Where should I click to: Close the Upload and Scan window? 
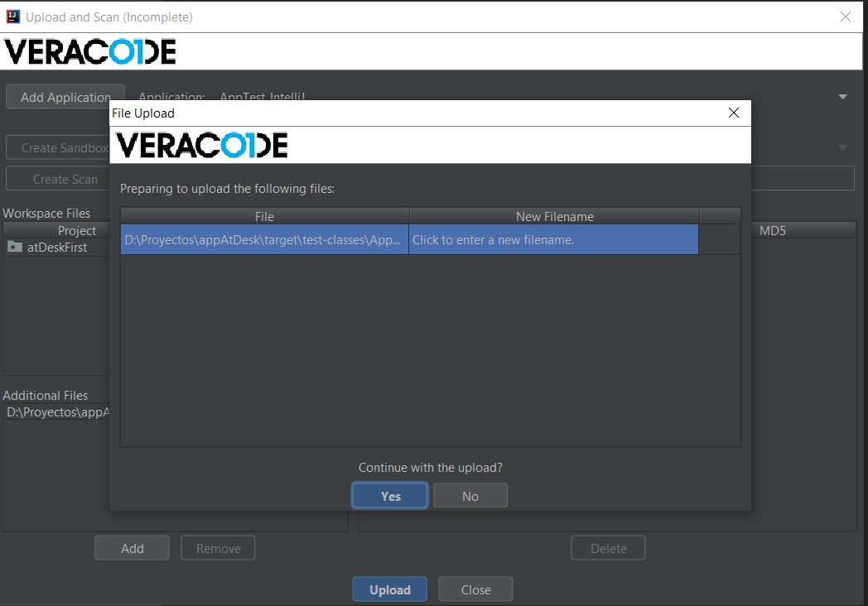[846, 17]
